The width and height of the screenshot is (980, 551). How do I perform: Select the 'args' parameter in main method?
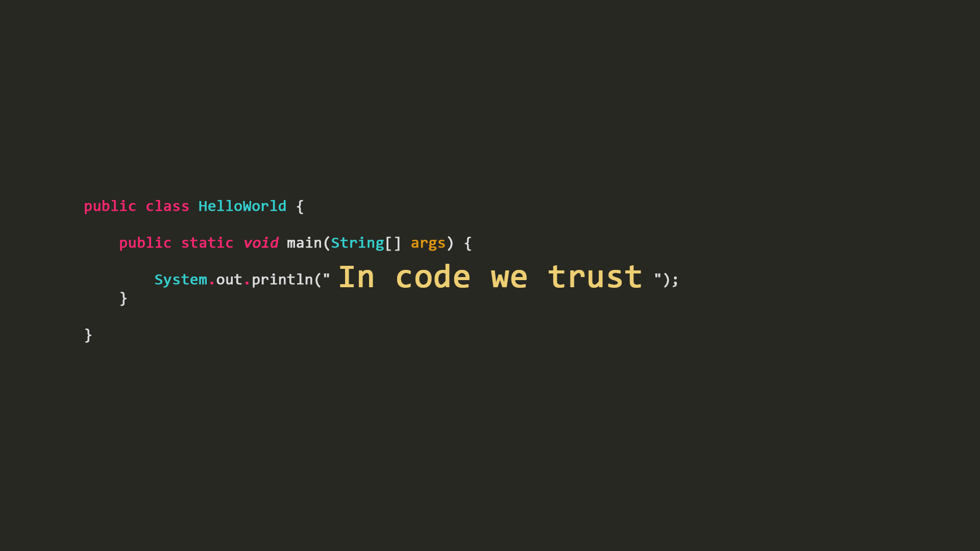(428, 243)
